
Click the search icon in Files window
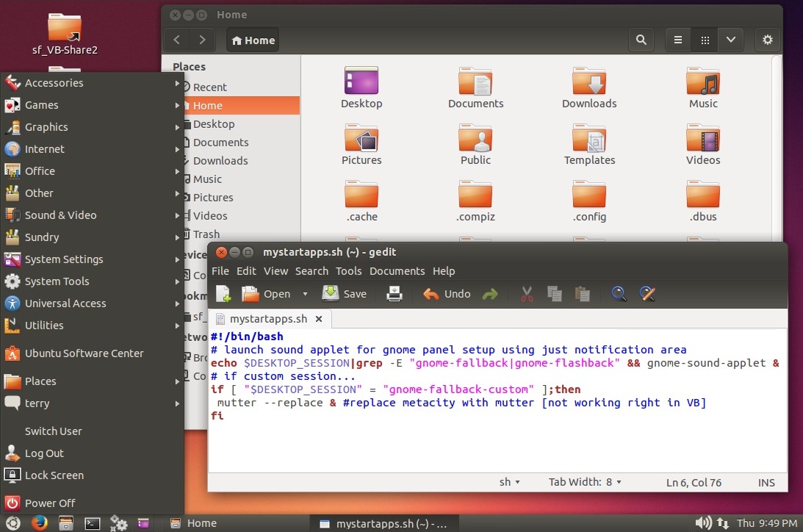(x=641, y=40)
